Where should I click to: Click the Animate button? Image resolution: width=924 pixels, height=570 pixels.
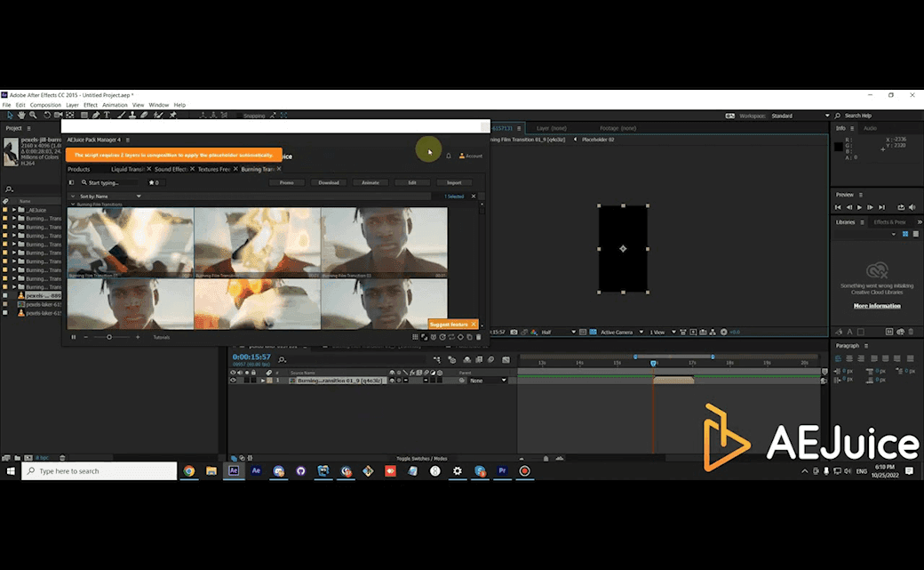370,183
